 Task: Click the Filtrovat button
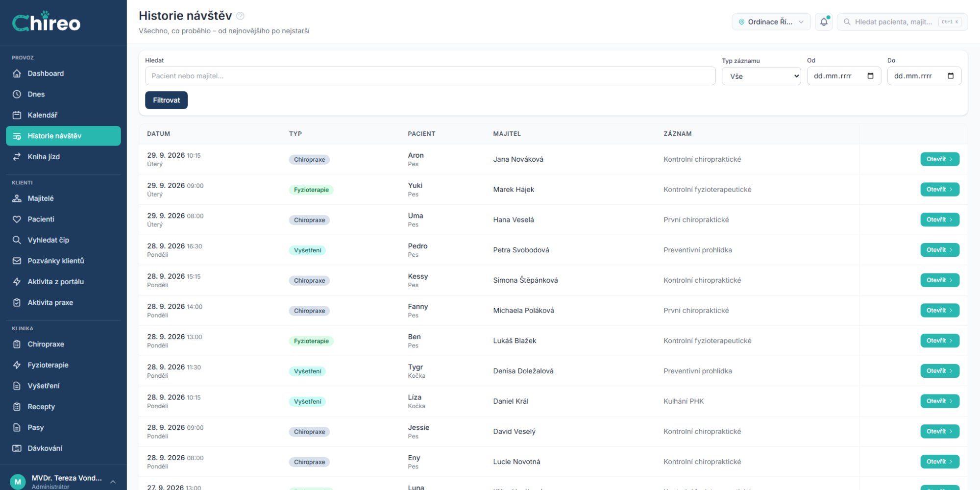pos(166,100)
